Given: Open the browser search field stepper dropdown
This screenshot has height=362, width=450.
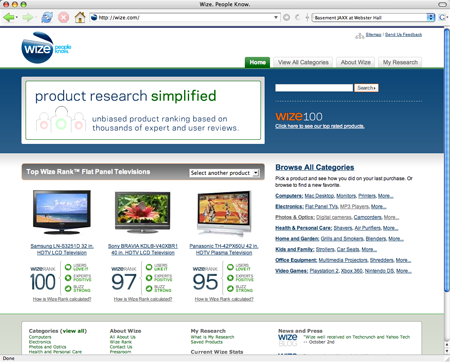Looking at the screenshot, I should [431, 17].
